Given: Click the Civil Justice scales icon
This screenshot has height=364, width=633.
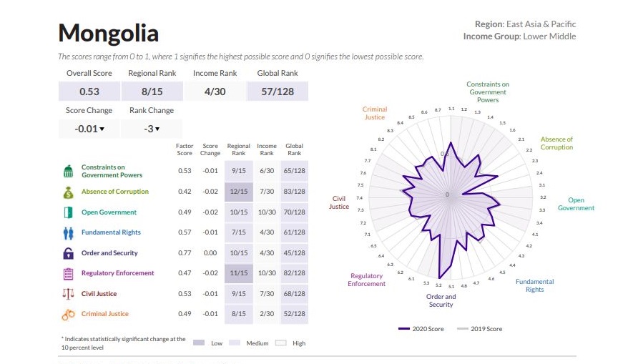Looking at the screenshot, I should pos(69,294).
